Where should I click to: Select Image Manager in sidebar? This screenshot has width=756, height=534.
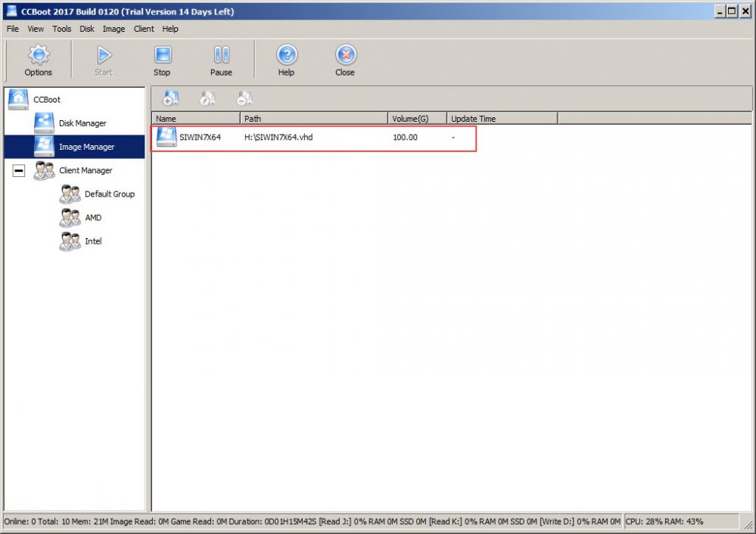pyautogui.click(x=86, y=147)
